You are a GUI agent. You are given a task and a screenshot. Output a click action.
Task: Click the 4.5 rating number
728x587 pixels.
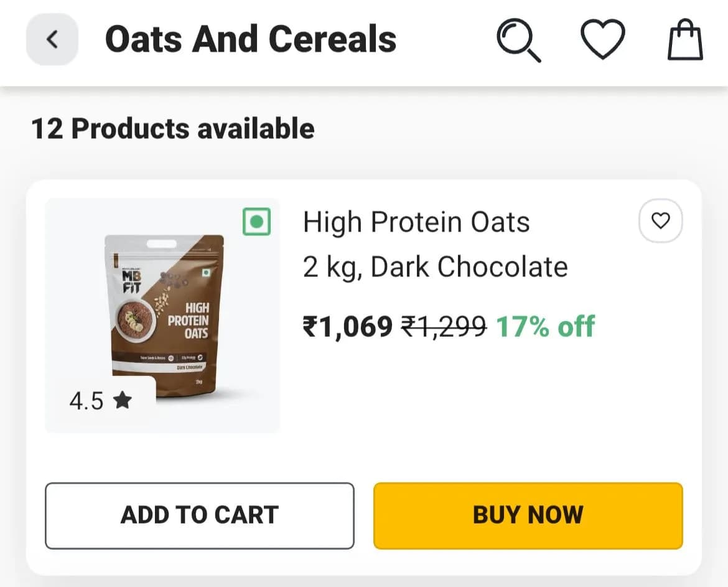tap(86, 402)
